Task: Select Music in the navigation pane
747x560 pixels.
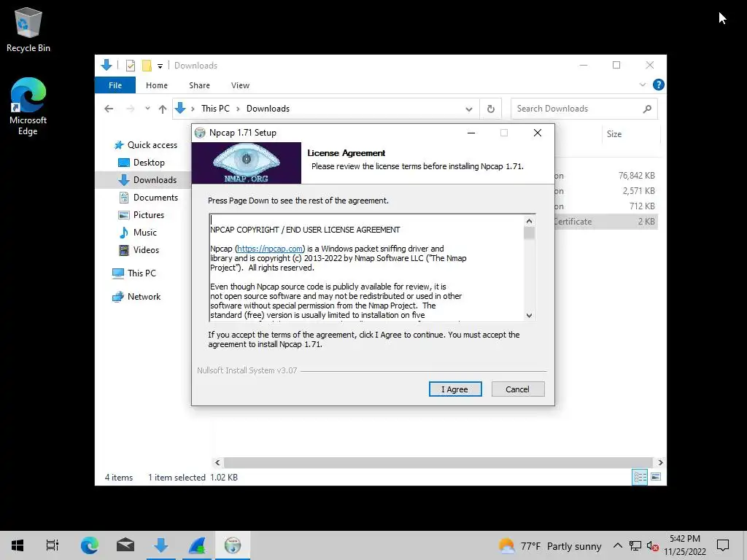Action: [x=137, y=233]
